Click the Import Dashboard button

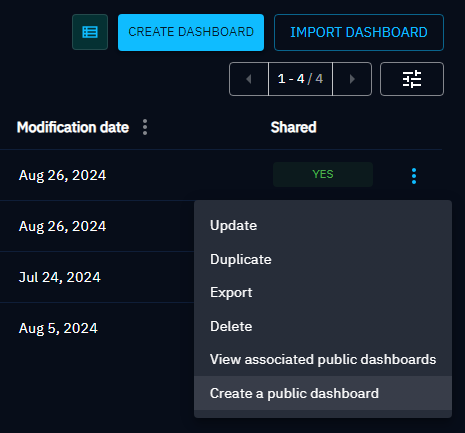[x=359, y=32]
